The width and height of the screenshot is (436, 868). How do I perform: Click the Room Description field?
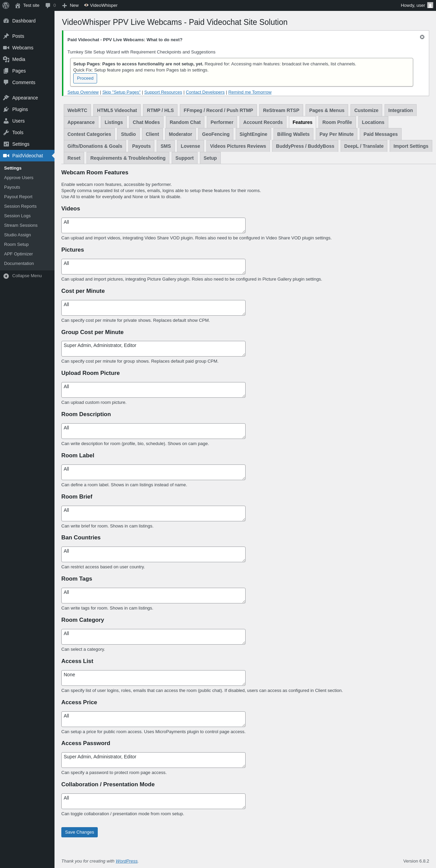153,431
